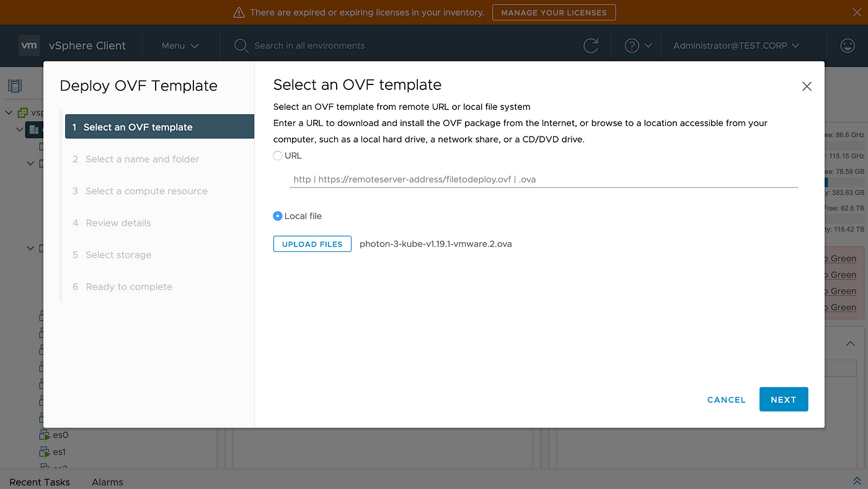Open the Administrator@TEST.CORP account dropdown

[x=736, y=46]
